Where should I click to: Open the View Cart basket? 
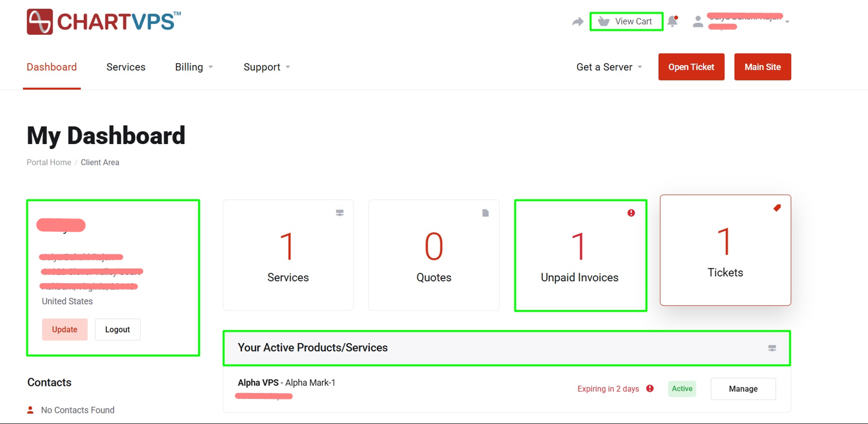pos(626,22)
